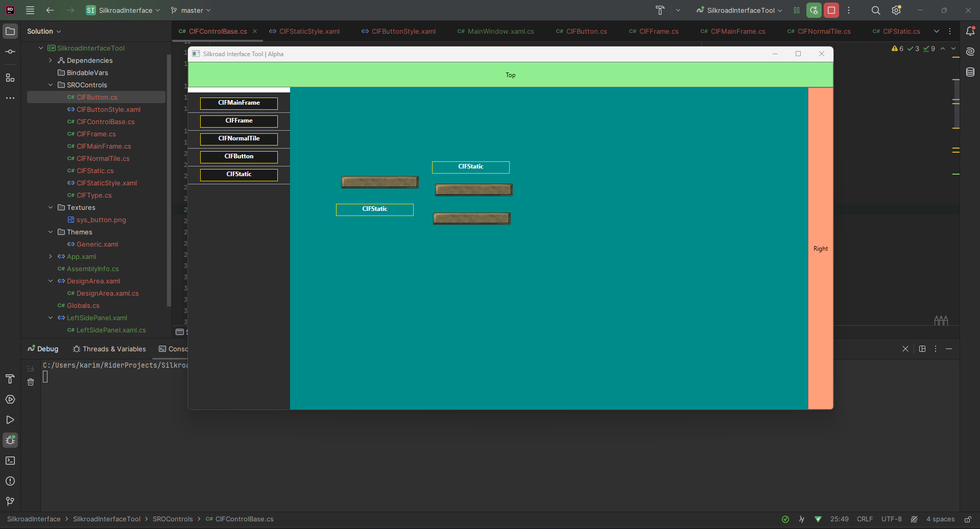The height and width of the screenshot is (529, 980).
Task: Select lower-left CIFStatic control on canvas
Action: pyautogui.click(x=375, y=209)
